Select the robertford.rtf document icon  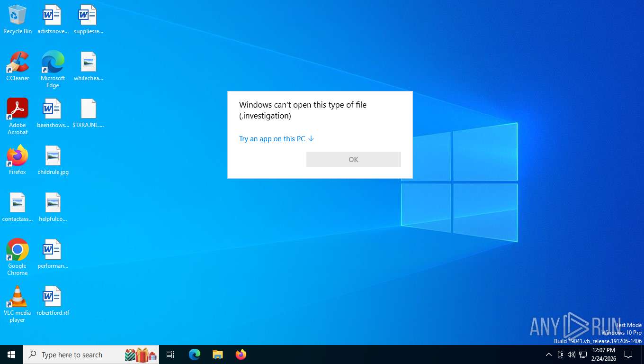(53, 301)
